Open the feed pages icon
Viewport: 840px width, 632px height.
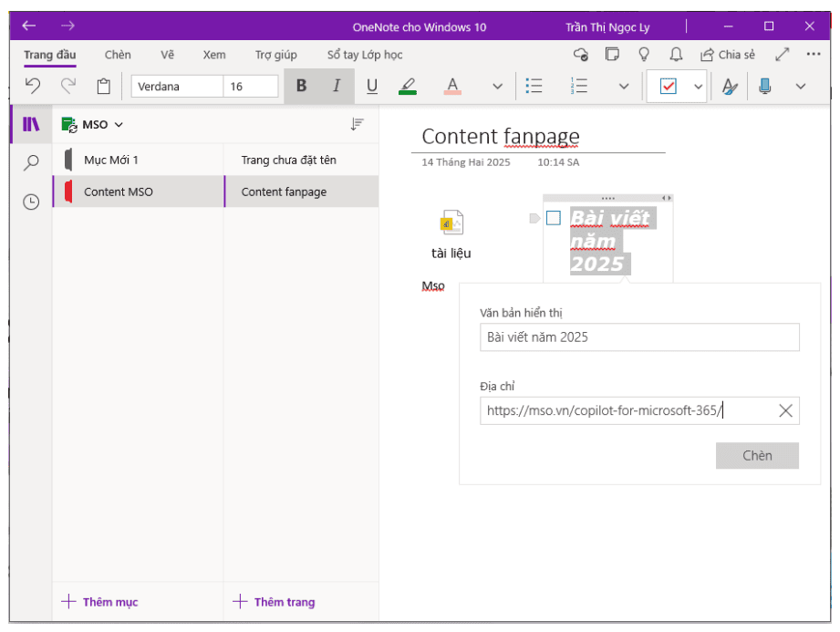(612, 54)
